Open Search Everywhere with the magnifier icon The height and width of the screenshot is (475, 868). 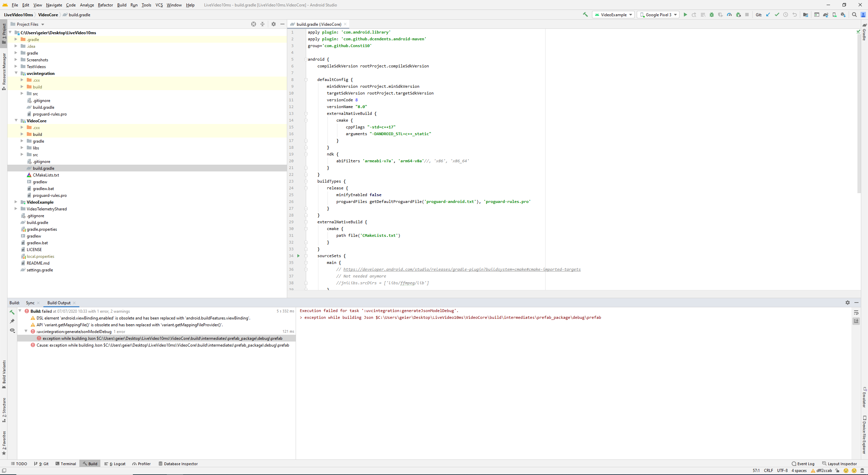click(x=854, y=15)
